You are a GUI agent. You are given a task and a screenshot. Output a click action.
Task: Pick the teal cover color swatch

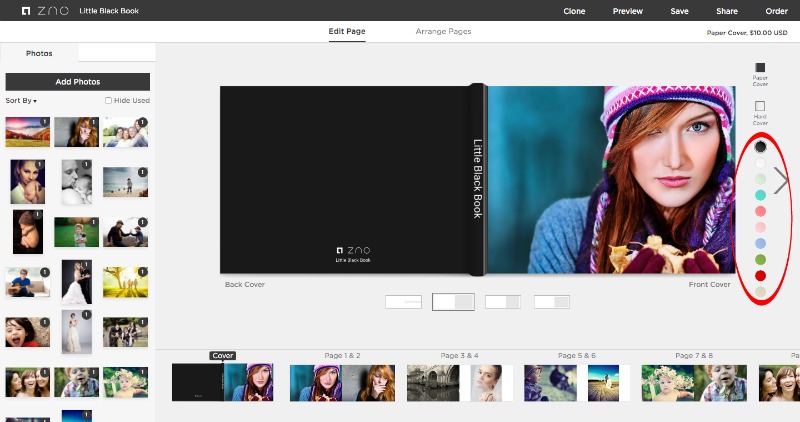[x=760, y=195]
